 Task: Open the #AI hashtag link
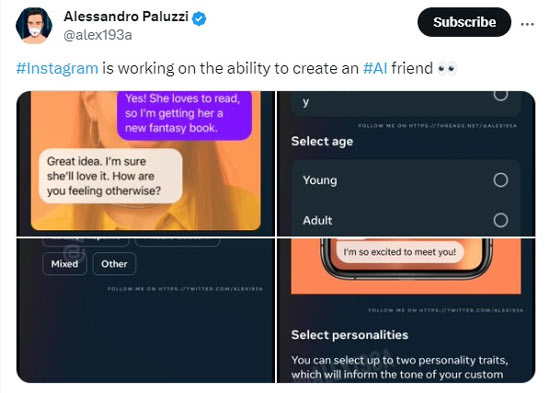[x=375, y=68]
